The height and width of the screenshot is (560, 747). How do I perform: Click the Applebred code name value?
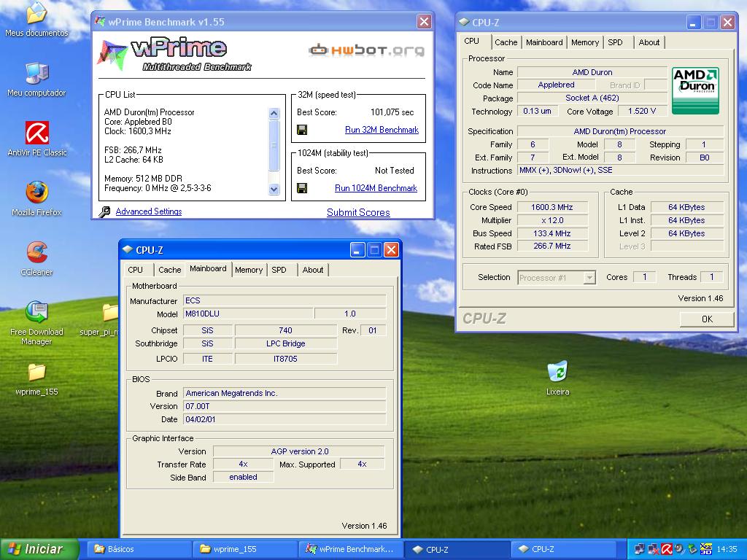click(x=556, y=85)
